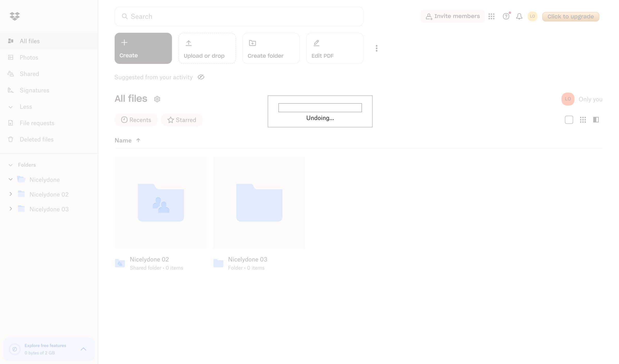Open the help question mark icon
Image resolution: width=619 pixels, height=364 pixels.
[x=506, y=17]
